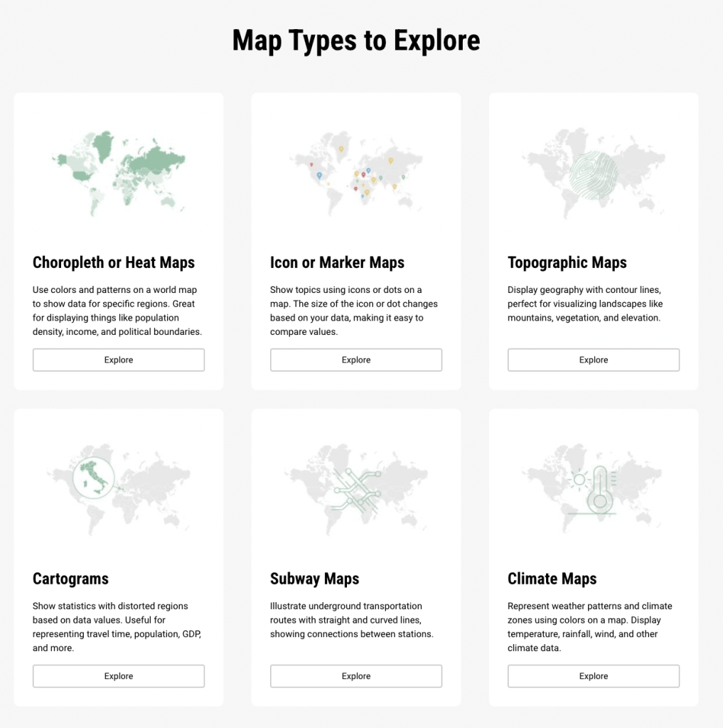Click the Icon or Marker Maps heading

click(337, 262)
